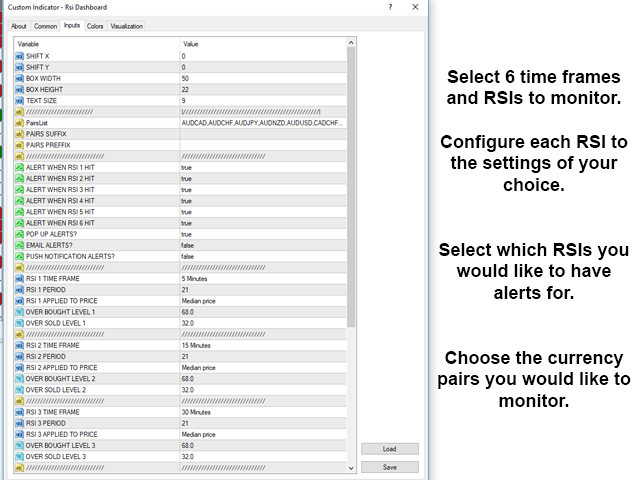Switch to the Colors tab
The width and height of the screenshot is (640, 480).
95,26
